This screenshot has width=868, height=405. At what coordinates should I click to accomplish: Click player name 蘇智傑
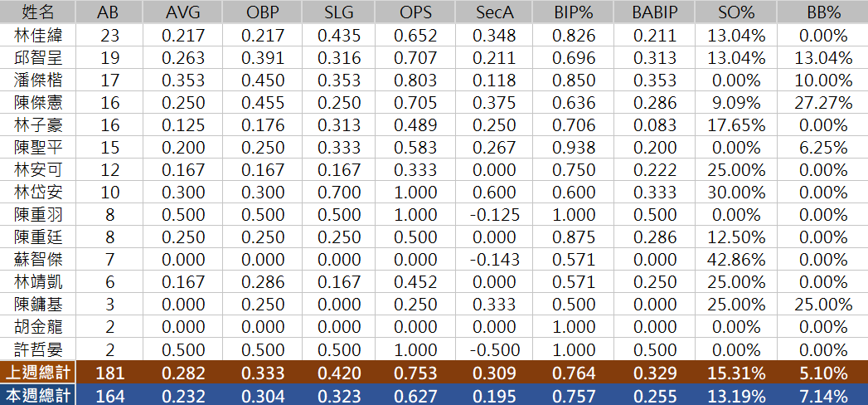click(37, 259)
